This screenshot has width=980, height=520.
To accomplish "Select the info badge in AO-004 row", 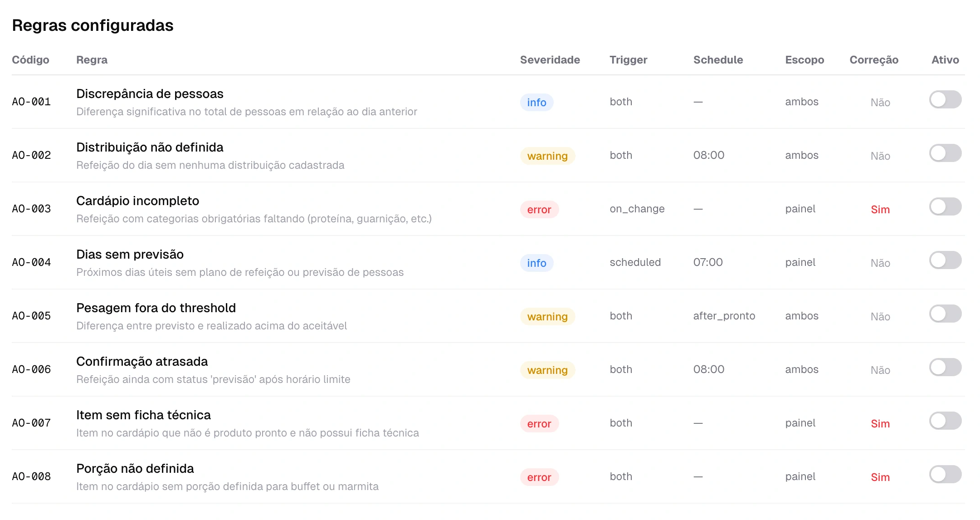I will pyautogui.click(x=536, y=263).
